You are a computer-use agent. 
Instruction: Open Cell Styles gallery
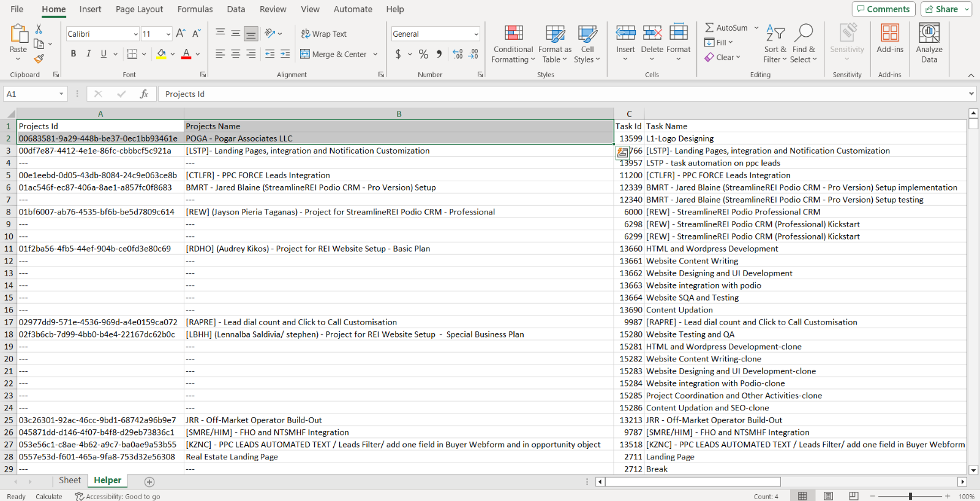click(587, 43)
